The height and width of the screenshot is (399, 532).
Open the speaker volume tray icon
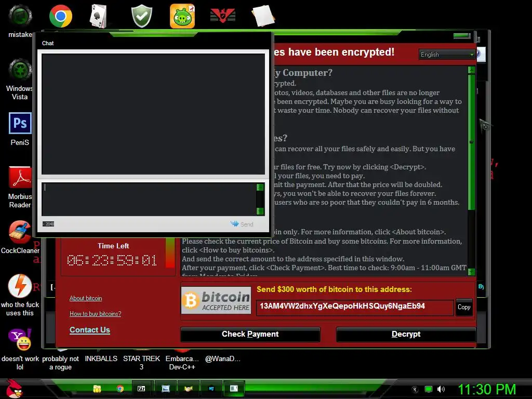441,389
